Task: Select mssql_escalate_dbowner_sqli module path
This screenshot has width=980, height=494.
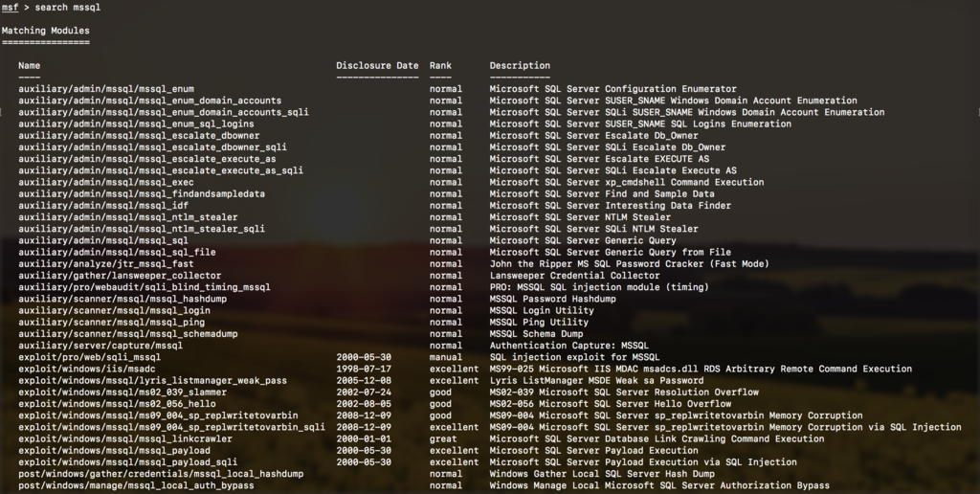Action: tap(152, 147)
